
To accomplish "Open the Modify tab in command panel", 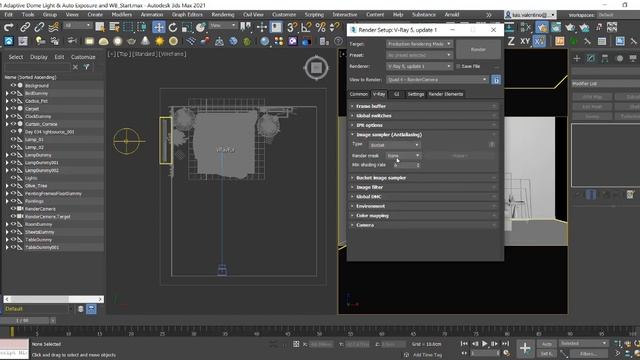I will [591, 58].
